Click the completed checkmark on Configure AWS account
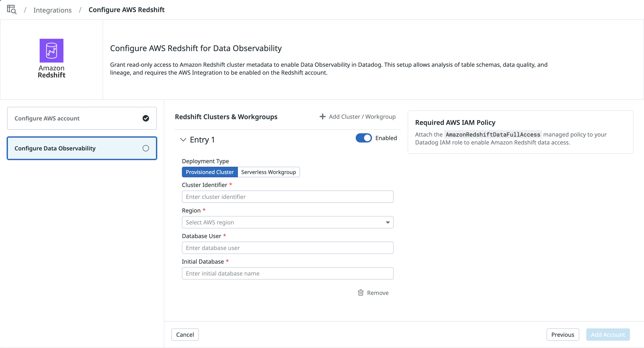The height and width of the screenshot is (348, 644). coord(146,118)
